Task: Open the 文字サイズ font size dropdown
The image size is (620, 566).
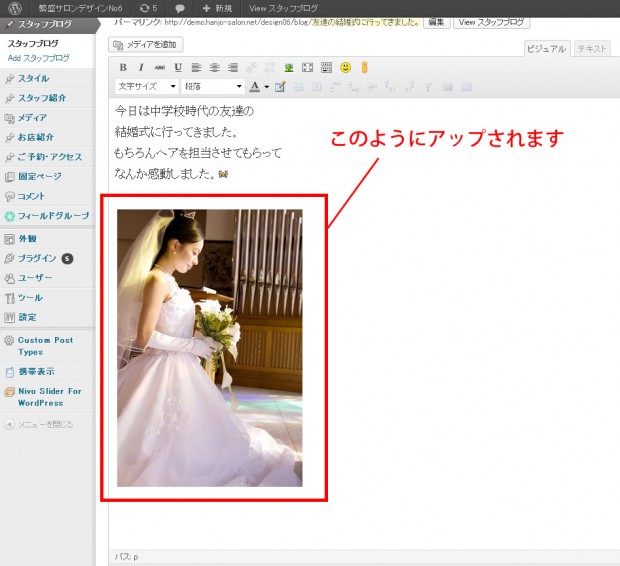Action: click(145, 87)
